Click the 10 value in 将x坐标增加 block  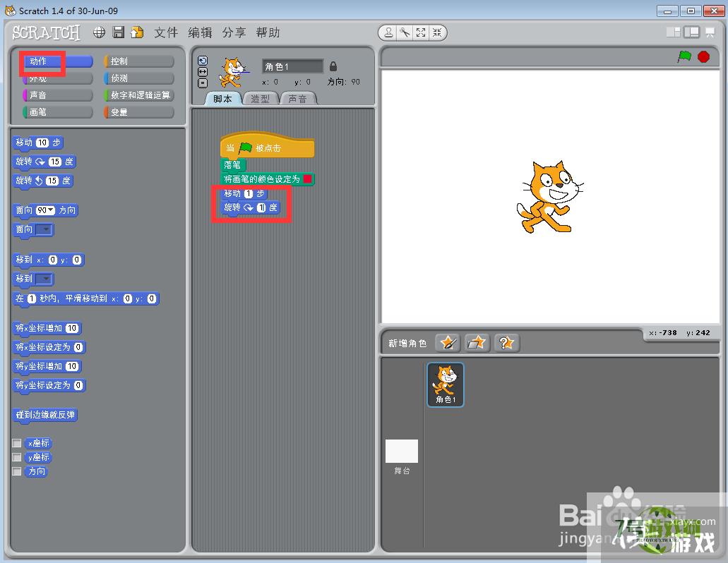(x=72, y=328)
